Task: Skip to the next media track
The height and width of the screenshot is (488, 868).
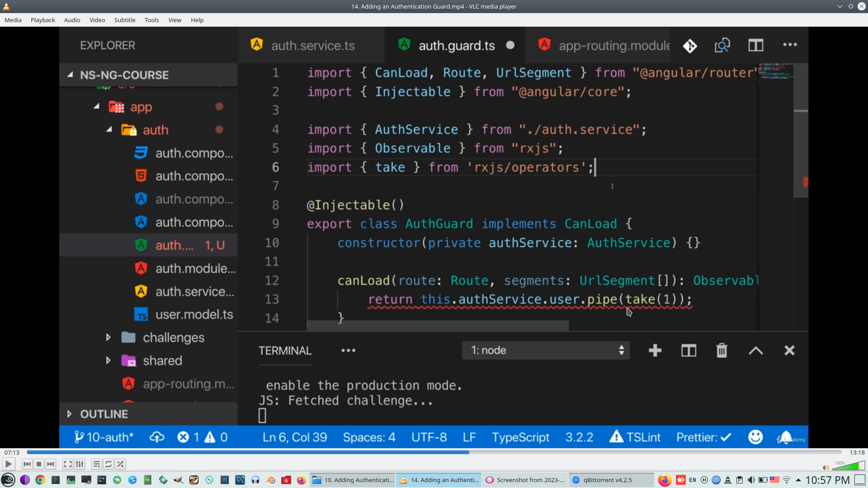Action: pyautogui.click(x=51, y=464)
